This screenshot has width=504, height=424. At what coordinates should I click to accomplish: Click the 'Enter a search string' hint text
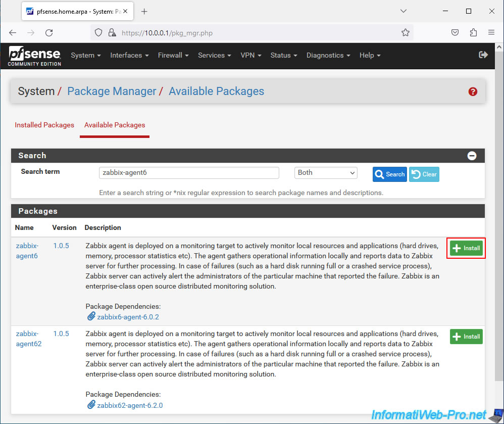click(x=241, y=193)
